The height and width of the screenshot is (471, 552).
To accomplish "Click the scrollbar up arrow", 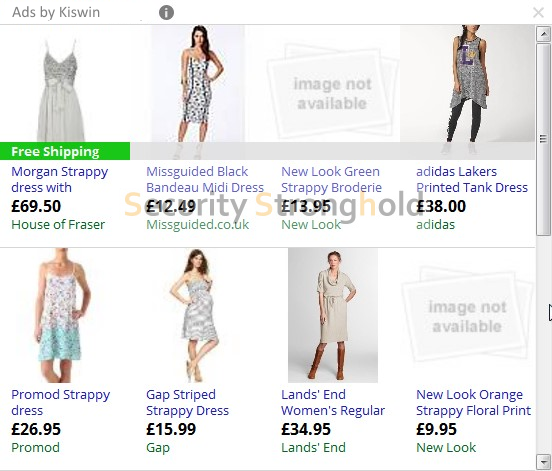I will click(x=543, y=34).
